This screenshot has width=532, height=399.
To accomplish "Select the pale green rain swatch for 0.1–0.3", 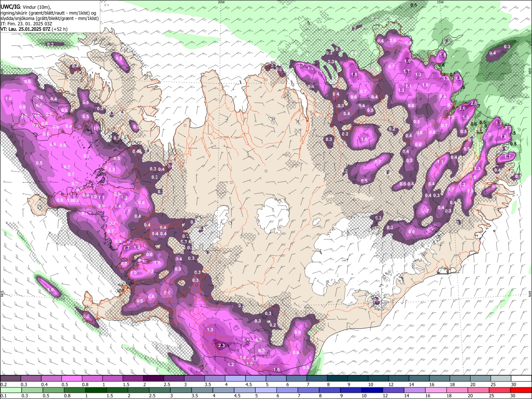I will (x=10, y=390).
